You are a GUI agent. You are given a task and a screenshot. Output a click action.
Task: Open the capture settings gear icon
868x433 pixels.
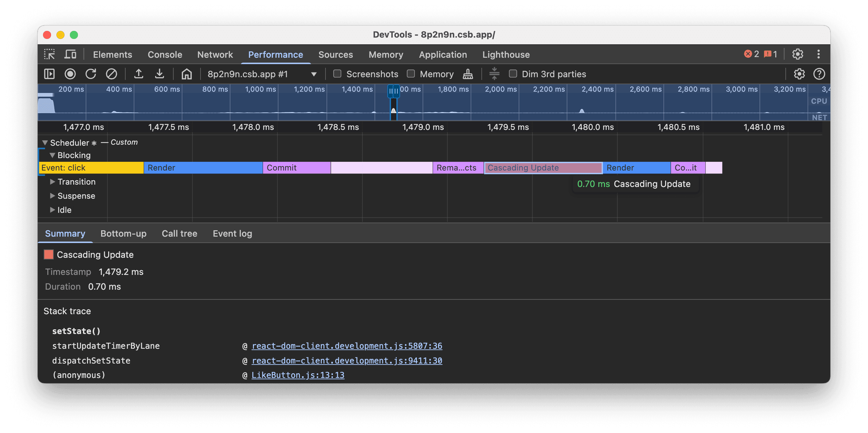[799, 74]
